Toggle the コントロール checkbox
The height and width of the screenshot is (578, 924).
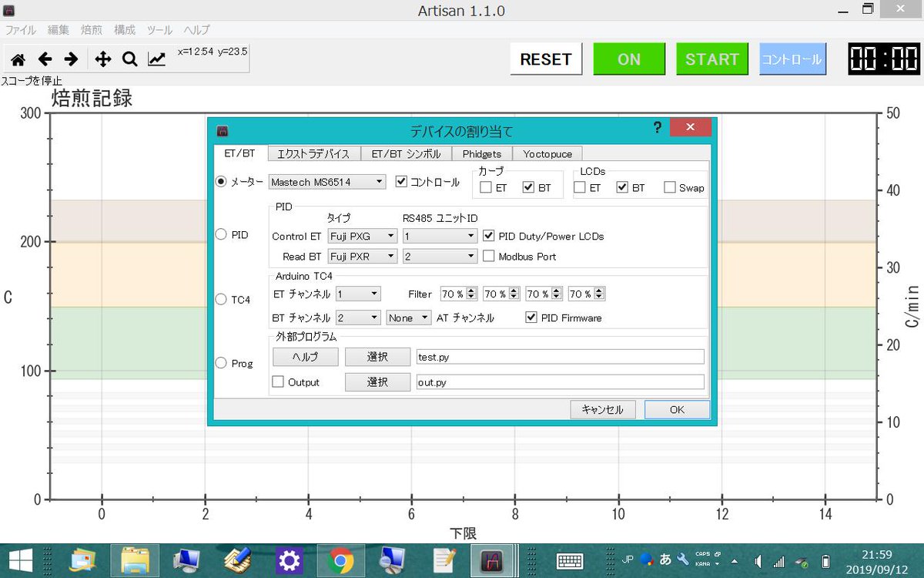[x=401, y=182]
